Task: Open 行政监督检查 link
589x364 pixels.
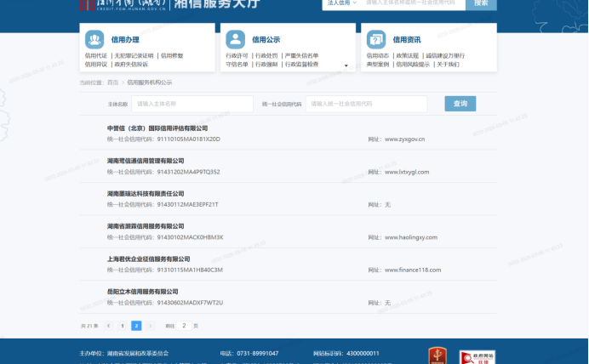Action: pos(301,64)
